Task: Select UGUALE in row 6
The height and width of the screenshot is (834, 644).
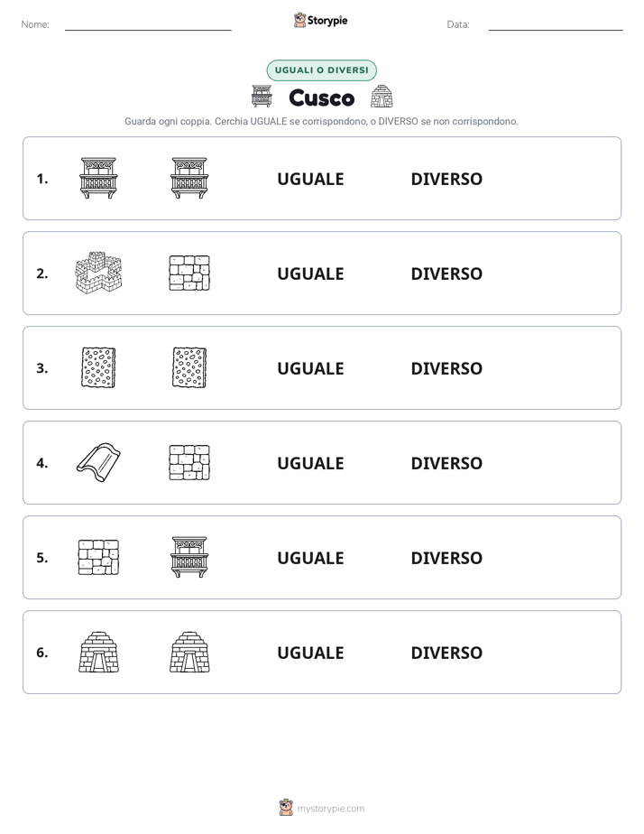Action: pyautogui.click(x=310, y=653)
